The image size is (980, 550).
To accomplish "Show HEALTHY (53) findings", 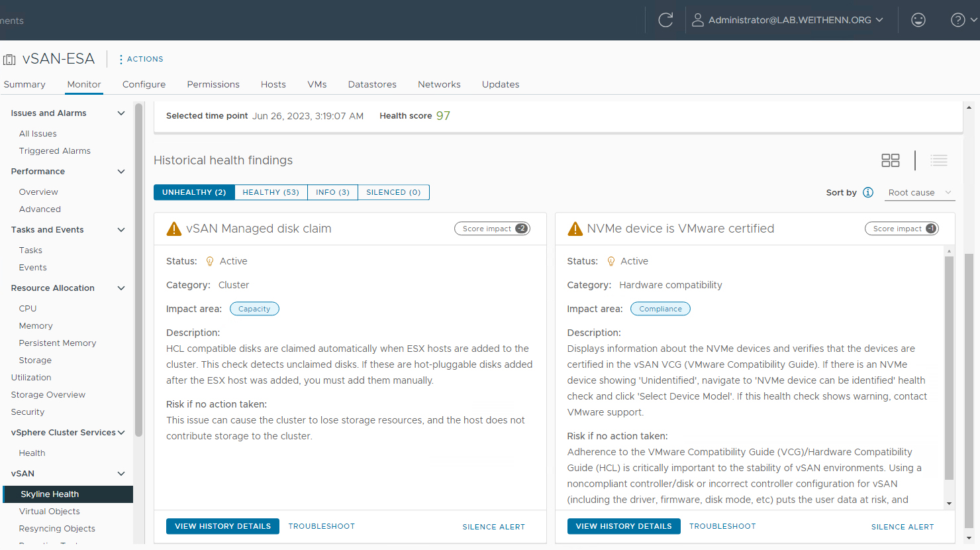I will [271, 192].
